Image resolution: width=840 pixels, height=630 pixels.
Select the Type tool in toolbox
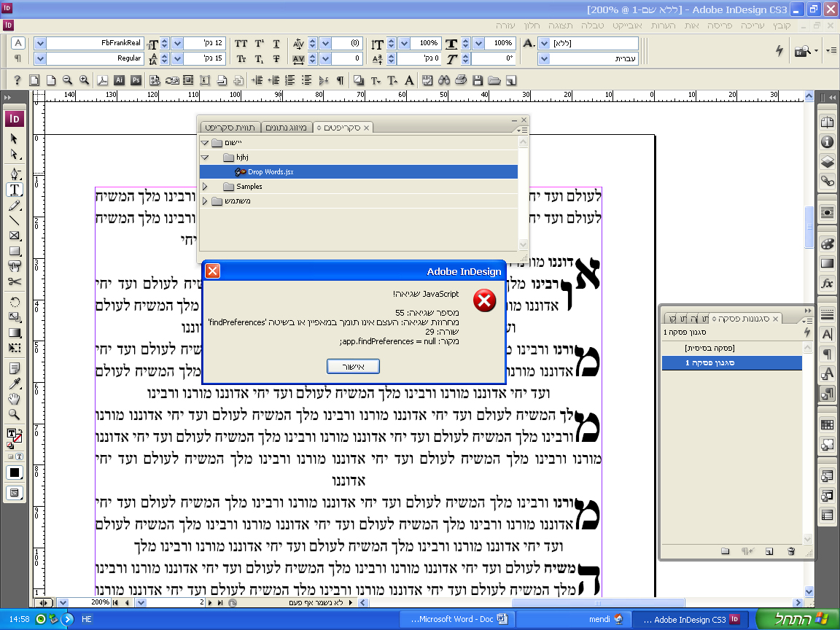coord(15,190)
